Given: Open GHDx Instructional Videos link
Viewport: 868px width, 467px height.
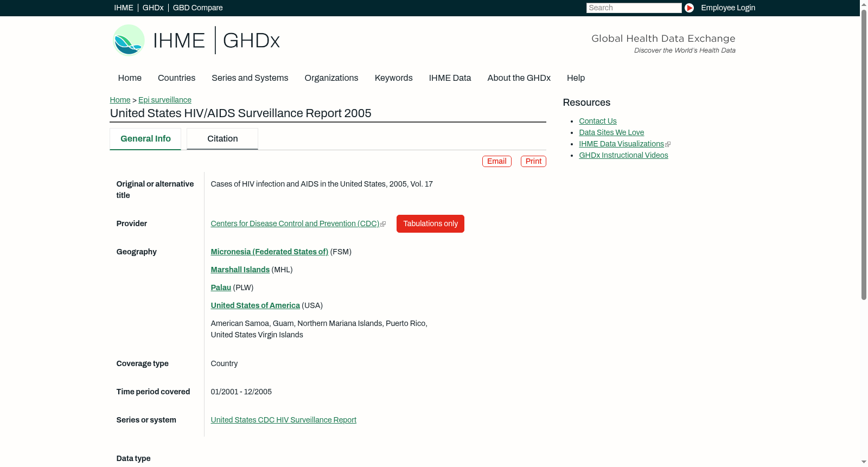Looking at the screenshot, I should (x=623, y=155).
